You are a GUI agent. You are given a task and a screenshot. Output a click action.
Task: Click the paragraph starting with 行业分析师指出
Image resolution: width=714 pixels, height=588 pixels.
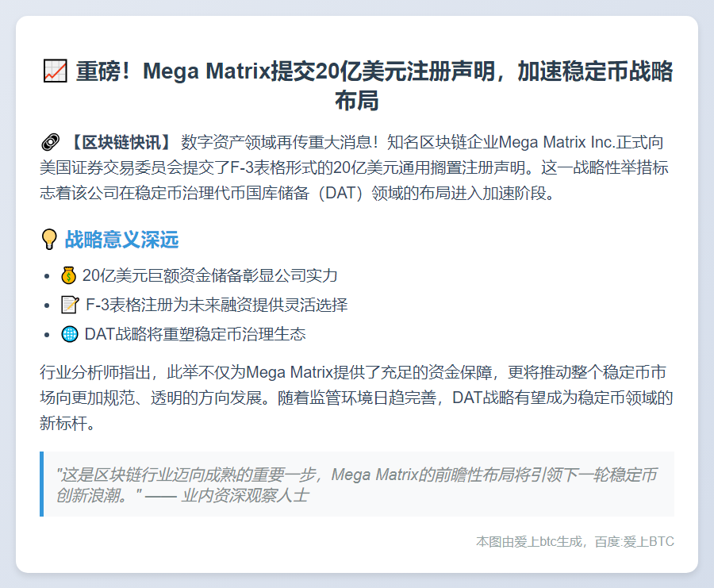(x=356, y=397)
